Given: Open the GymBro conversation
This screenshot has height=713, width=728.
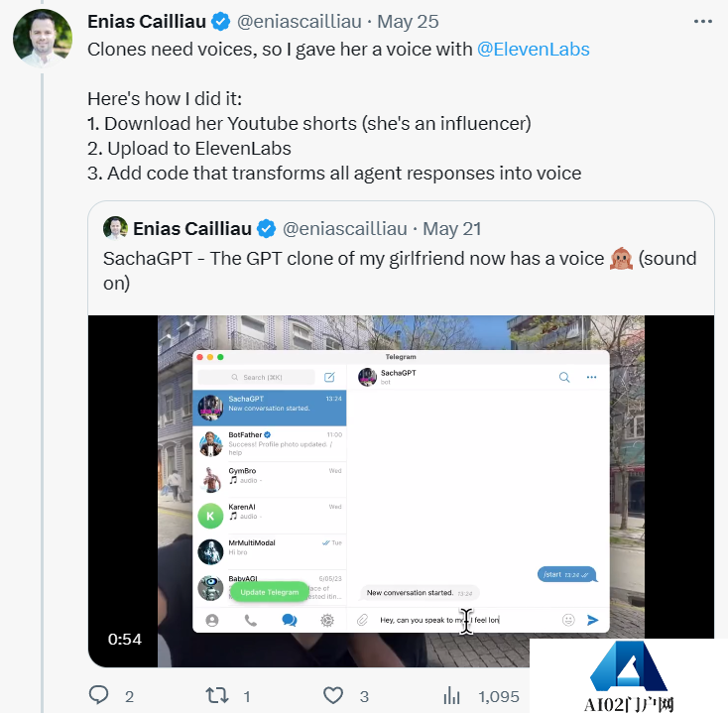Looking at the screenshot, I should coord(270,479).
